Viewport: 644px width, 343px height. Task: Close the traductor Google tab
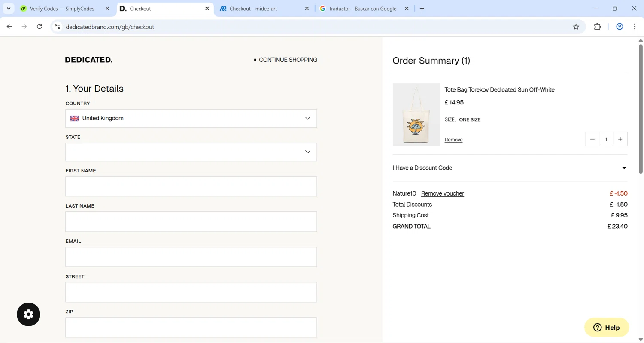tap(407, 9)
